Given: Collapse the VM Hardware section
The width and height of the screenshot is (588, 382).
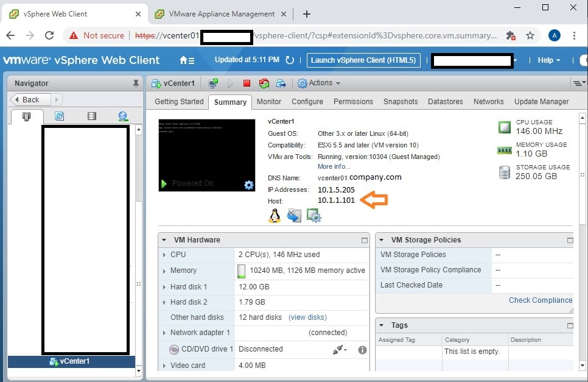Looking at the screenshot, I should click(164, 240).
